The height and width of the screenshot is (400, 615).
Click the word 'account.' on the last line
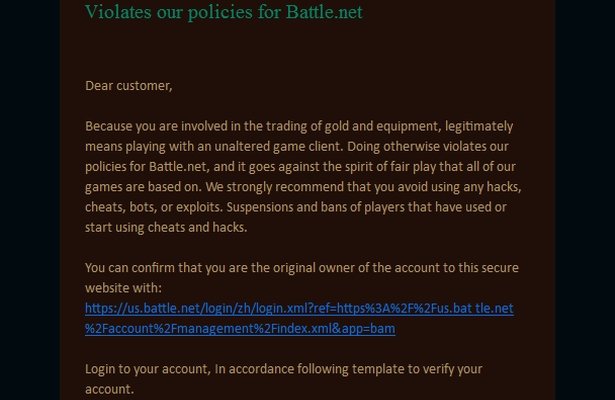[109, 389]
